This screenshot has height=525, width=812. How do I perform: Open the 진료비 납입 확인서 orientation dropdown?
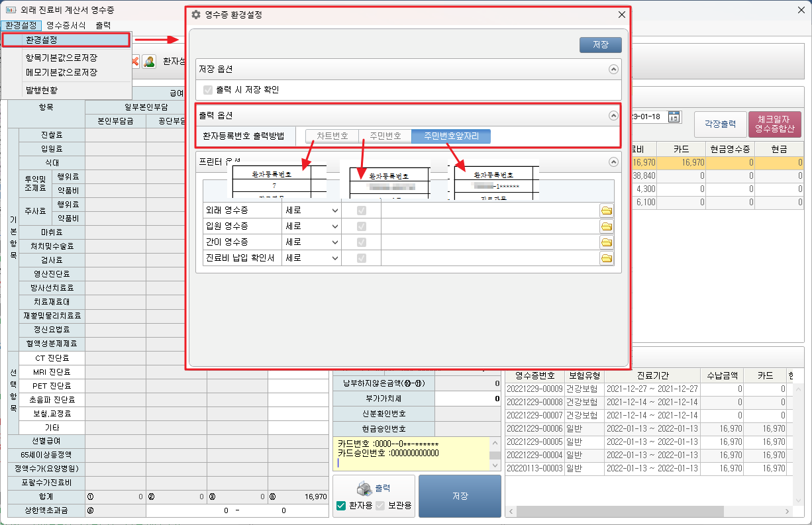point(311,258)
